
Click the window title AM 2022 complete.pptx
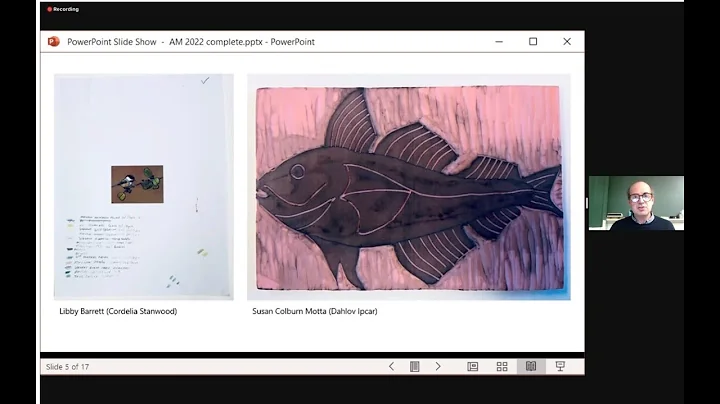[216, 42]
